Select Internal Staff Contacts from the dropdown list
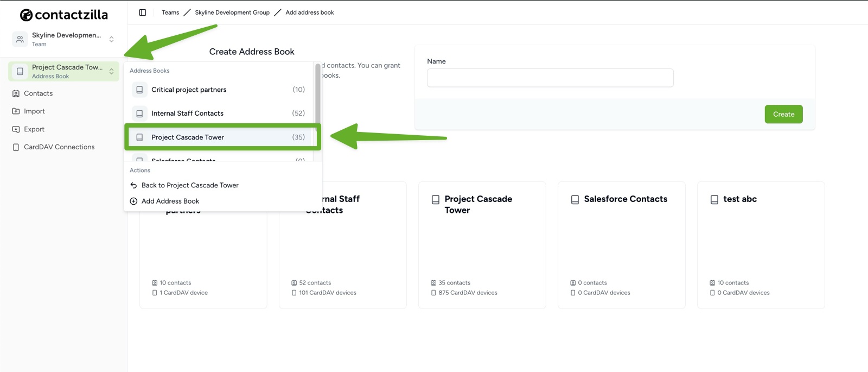The width and height of the screenshot is (868, 372). 187,113
